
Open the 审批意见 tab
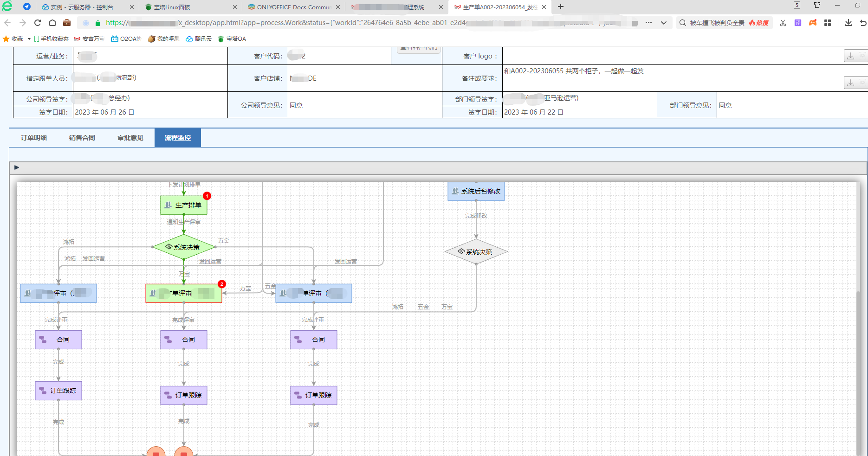pos(130,138)
